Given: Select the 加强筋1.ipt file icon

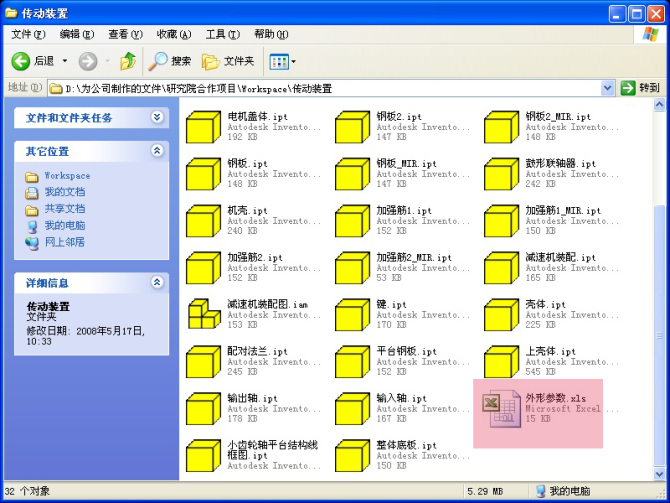Looking at the screenshot, I should pyautogui.click(x=352, y=221).
